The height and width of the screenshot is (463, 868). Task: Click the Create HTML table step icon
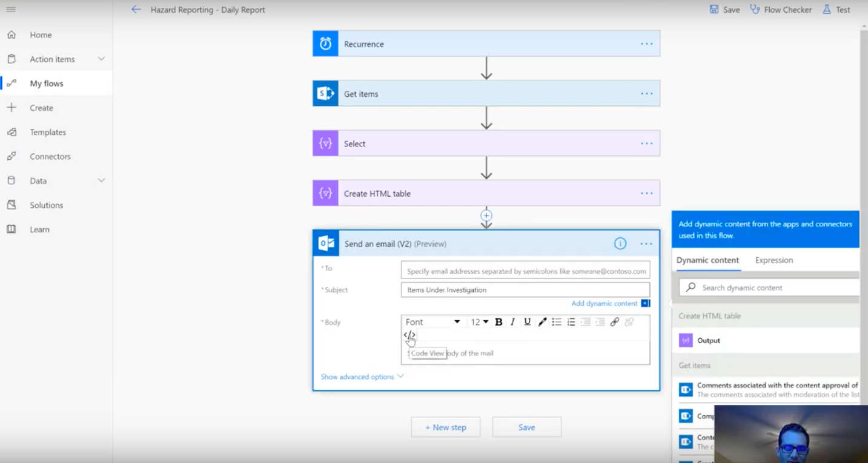tap(325, 193)
